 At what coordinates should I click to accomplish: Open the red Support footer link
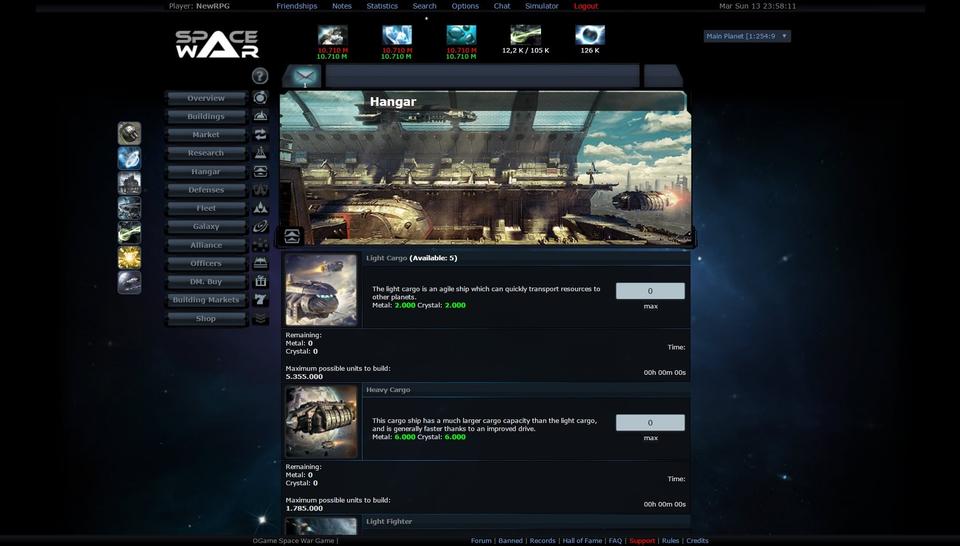pos(642,540)
